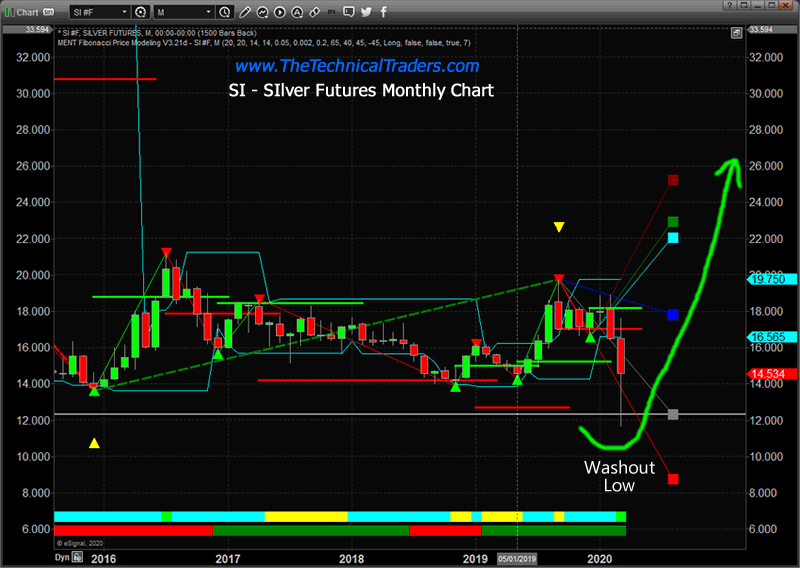Share chart via the Twitter icon

point(366,12)
